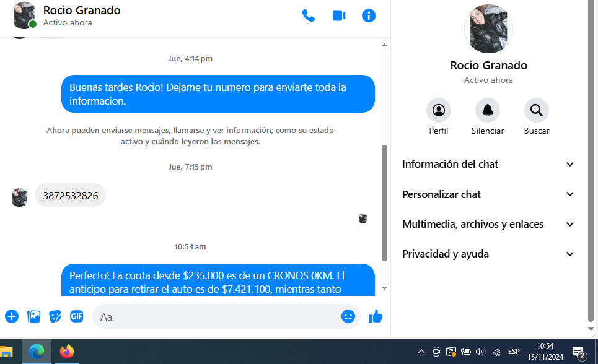
Task: Start a voice call with Rocio Granado
Action: tap(308, 15)
